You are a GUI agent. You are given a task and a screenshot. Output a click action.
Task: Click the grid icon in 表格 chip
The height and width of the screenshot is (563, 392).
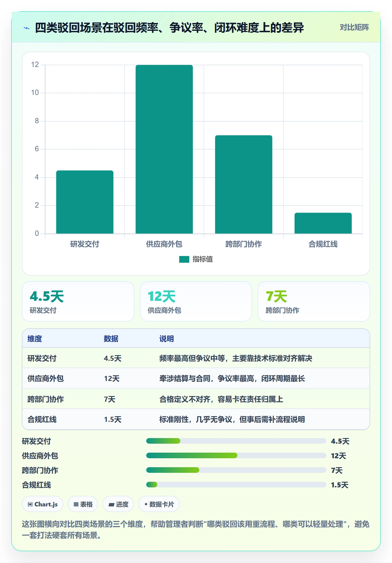(x=76, y=504)
